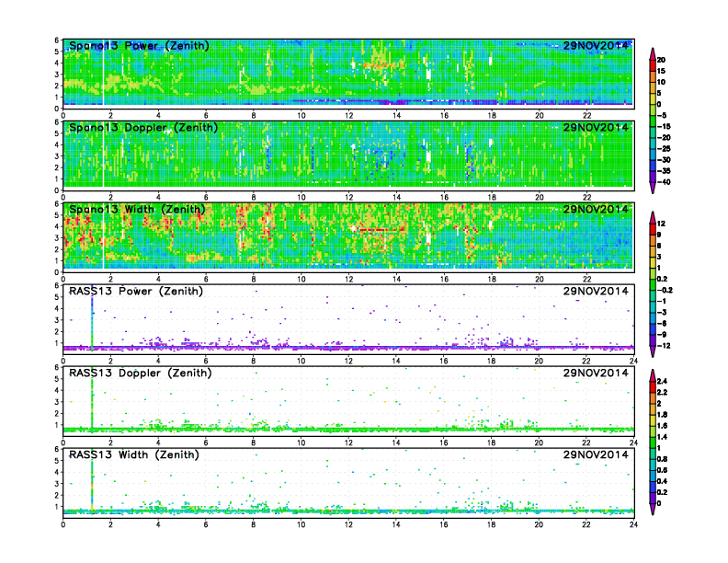Click the vertical spike in the RASS13 Power plot
This screenshot has width=728, height=563.
[x=92, y=322]
